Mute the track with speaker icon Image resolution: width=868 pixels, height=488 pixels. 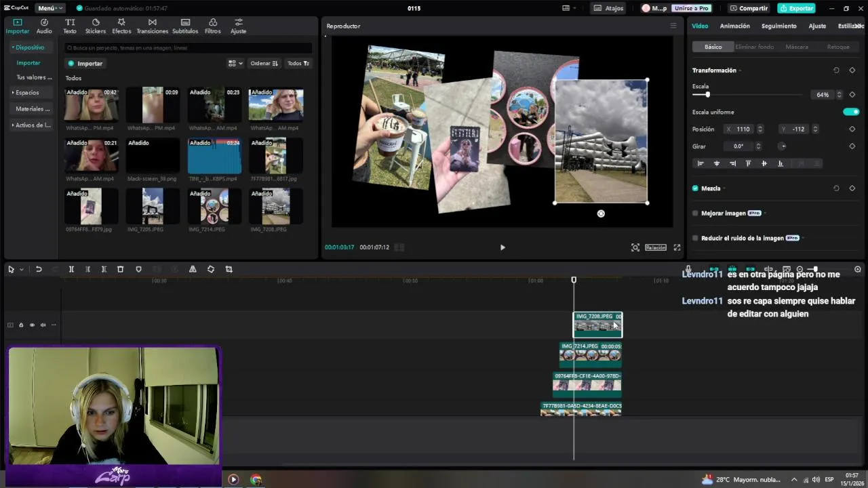43,325
